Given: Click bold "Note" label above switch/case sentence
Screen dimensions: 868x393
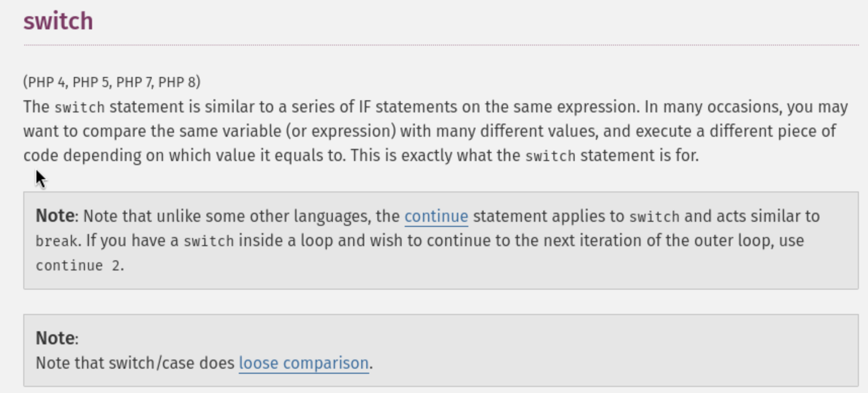Looking at the screenshot, I should [55, 338].
